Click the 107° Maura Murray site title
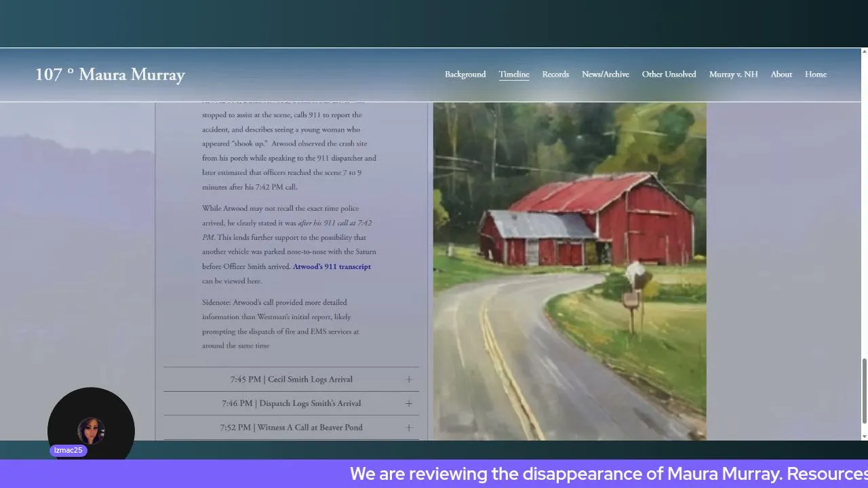Image resolution: width=868 pixels, height=488 pixels. coord(110,75)
